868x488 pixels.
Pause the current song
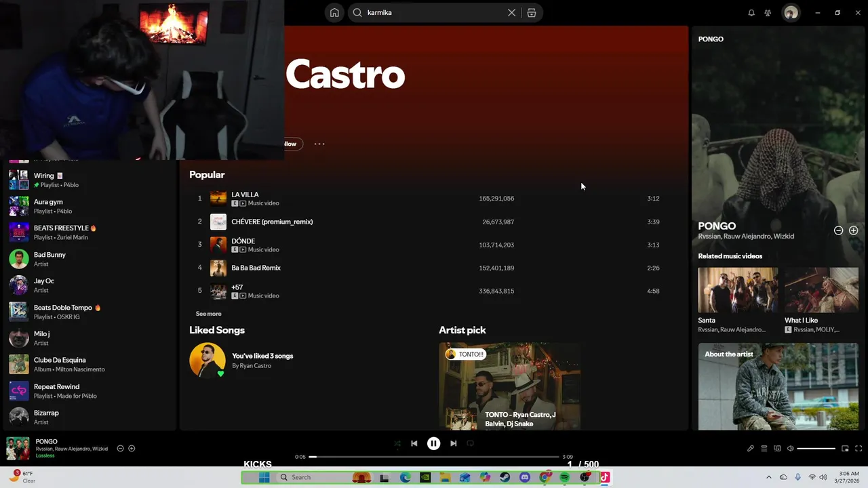pos(433,443)
